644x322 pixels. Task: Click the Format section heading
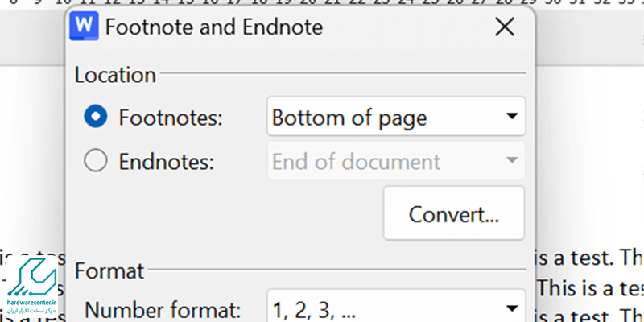[x=109, y=270]
